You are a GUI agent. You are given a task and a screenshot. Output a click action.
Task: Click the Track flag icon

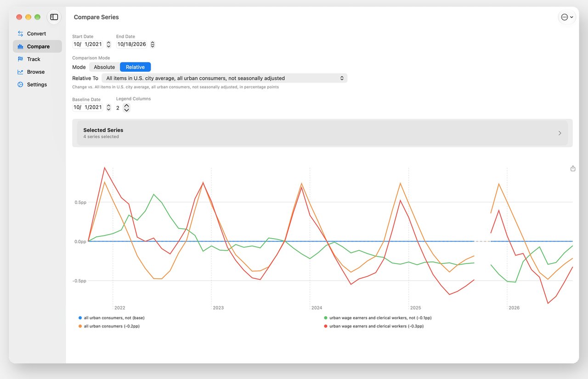click(x=20, y=59)
